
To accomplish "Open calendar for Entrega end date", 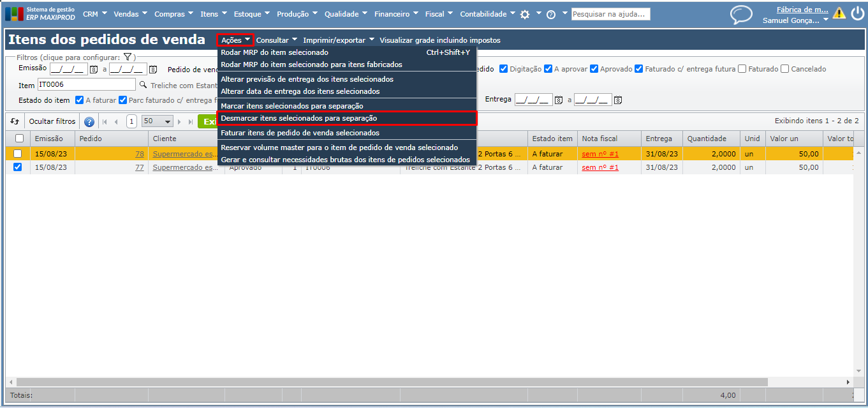I will pyautogui.click(x=617, y=100).
